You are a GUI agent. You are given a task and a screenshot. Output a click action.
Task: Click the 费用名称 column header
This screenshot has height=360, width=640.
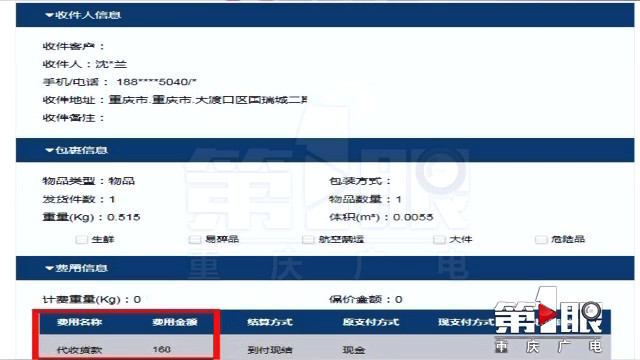pyautogui.click(x=79, y=322)
